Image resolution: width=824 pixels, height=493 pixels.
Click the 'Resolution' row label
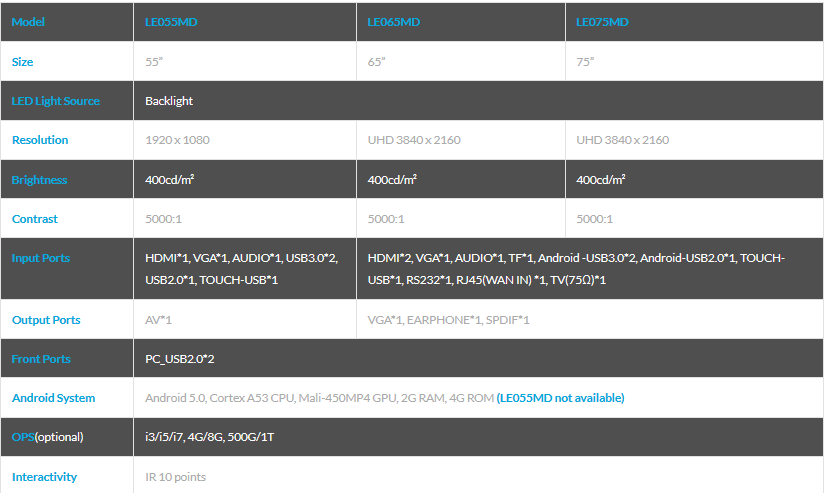40,140
